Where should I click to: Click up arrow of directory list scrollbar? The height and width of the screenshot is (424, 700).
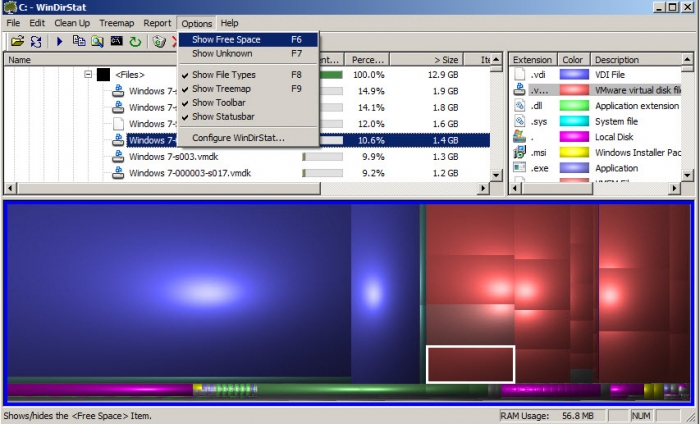click(496, 59)
